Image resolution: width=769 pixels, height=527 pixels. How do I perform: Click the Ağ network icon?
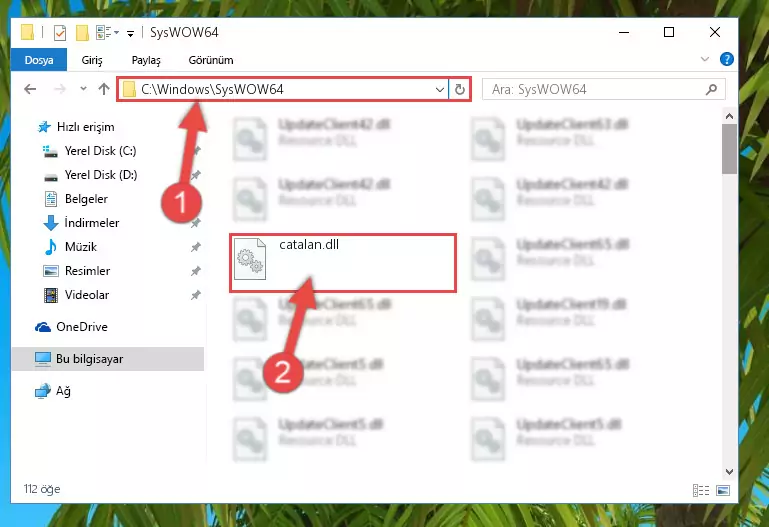[x=43, y=391]
